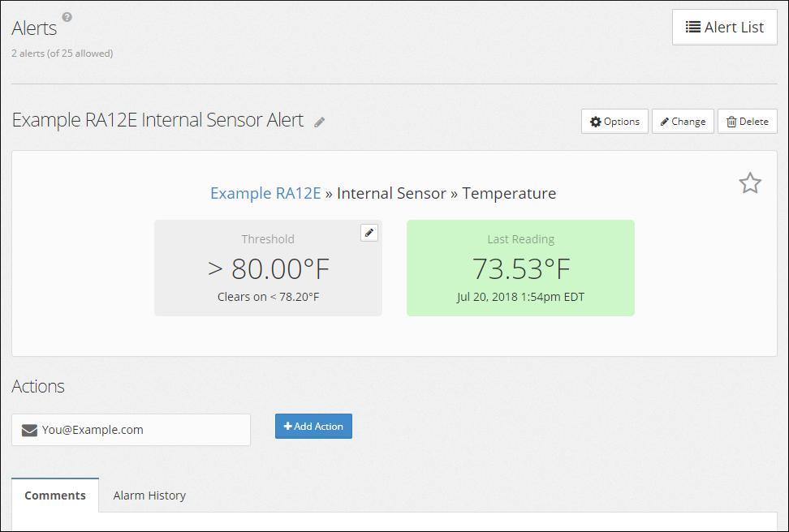Open the Example RA12E device link
This screenshot has height=532, width=789.
tap(265, 193)
